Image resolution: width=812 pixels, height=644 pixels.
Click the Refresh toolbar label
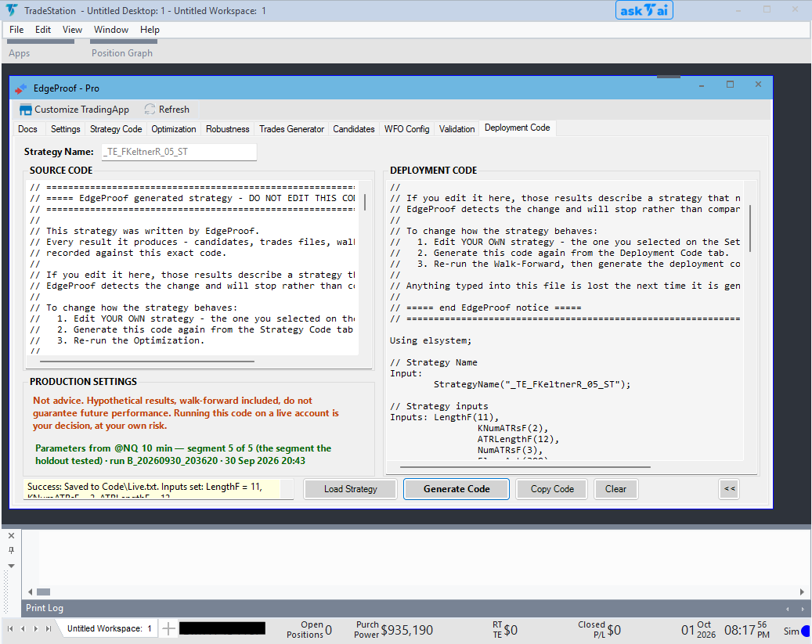click(x=174, y=110)
